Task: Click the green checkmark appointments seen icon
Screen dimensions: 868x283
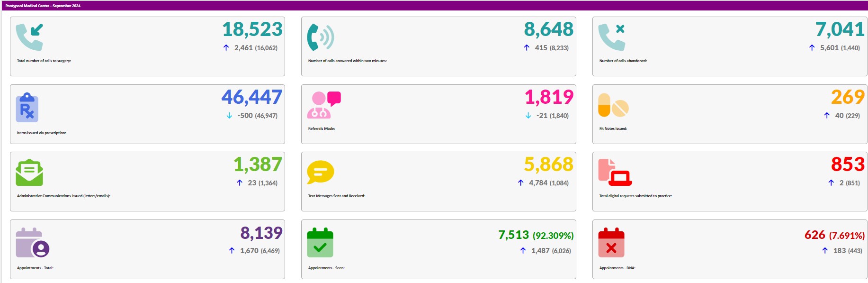Action: 320,243
